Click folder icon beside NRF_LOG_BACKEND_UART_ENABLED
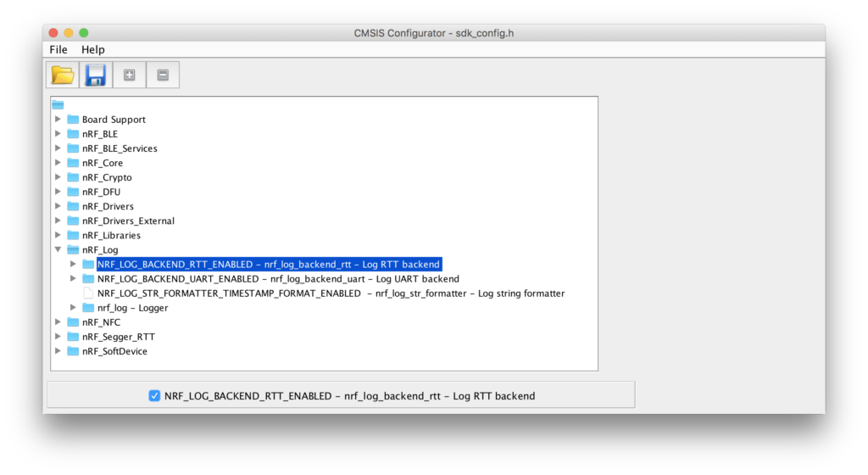 [88, 278]
